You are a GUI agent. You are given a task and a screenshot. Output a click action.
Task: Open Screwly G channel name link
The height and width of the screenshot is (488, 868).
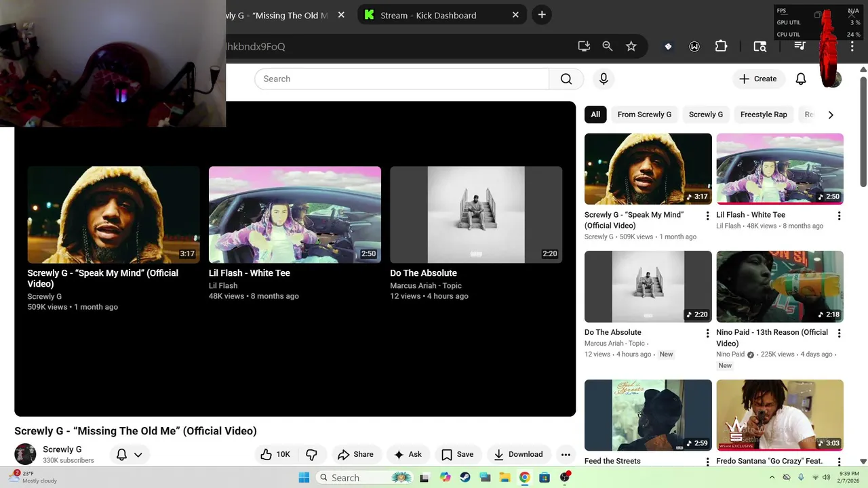pyautogui.click(x=62, y=449)
